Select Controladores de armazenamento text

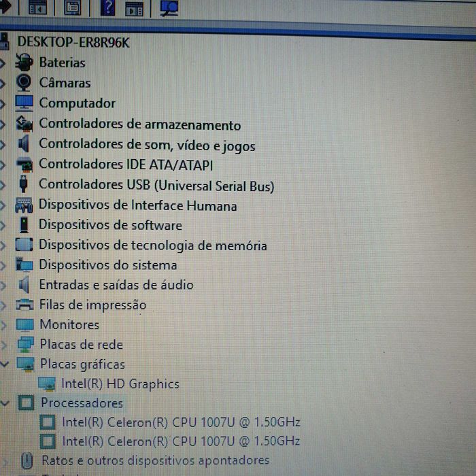click(140, 124)
